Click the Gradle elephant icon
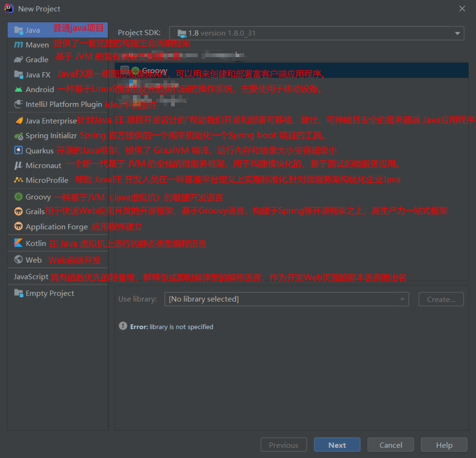 (x=19, y=59)
